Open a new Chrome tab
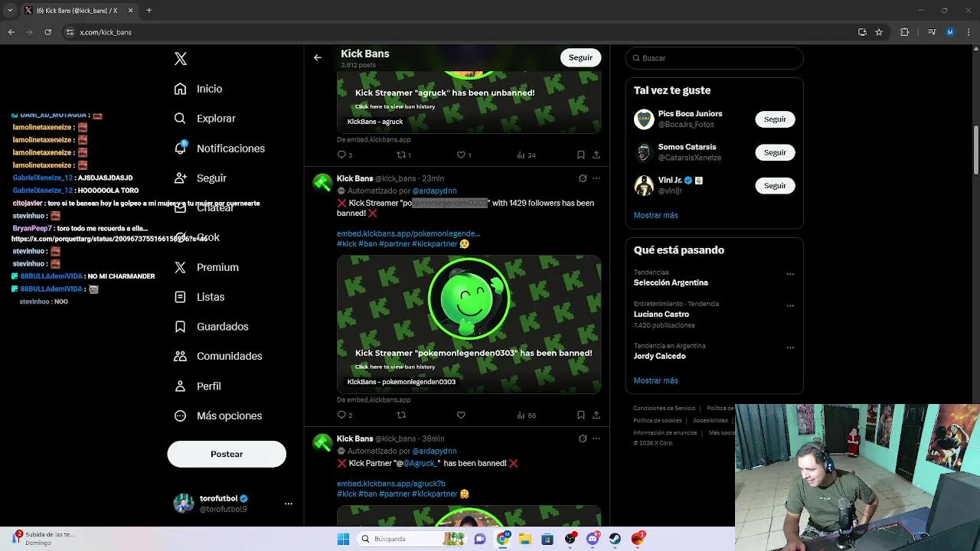 [149, 11]
